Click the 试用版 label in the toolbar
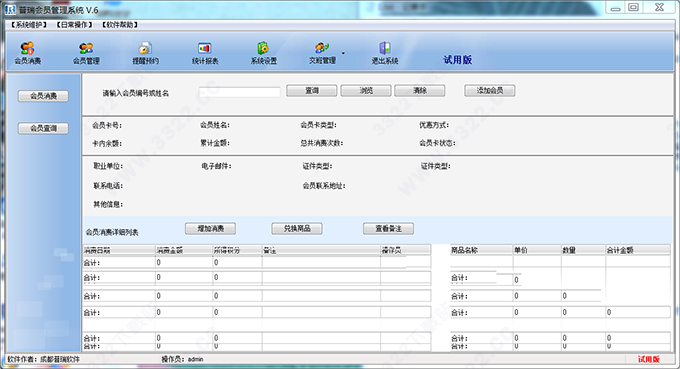This screenshot has height=369, width=680. (458, 60)
